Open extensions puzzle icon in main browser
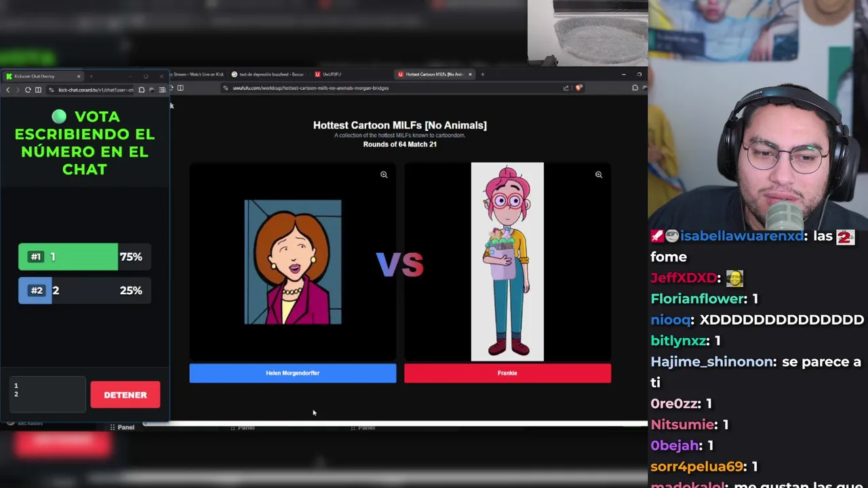 coord(635,88)
